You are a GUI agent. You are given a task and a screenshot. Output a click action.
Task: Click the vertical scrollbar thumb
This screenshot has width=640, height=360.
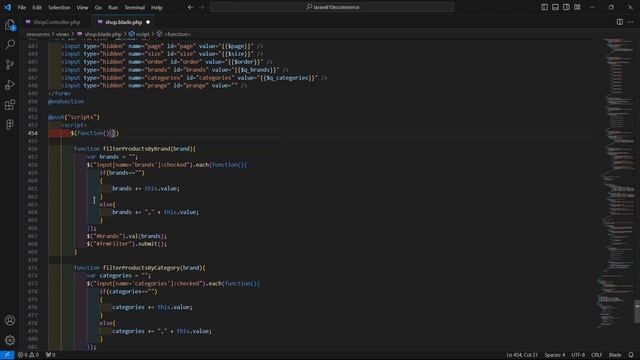click(637, 311)
